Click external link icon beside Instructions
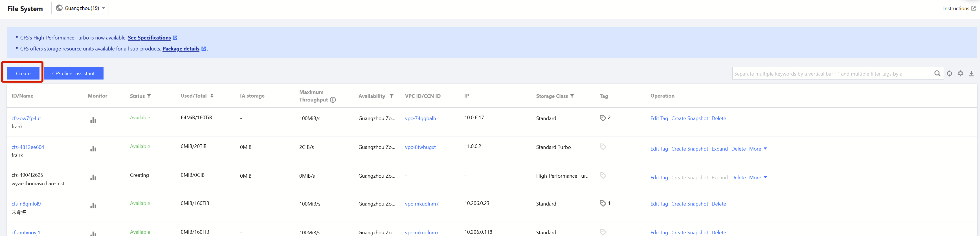The height and width of the screenshot is (236, 980). [973, 8]
